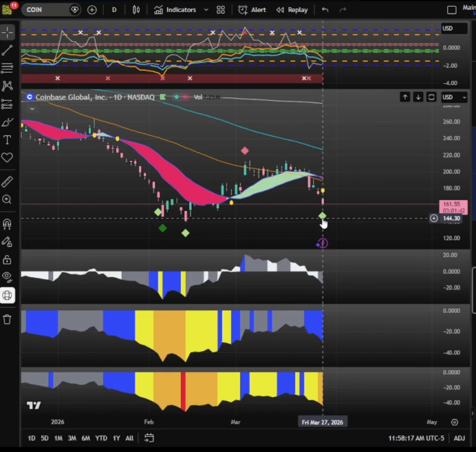Select the 6M time range
Screen dimensions: 476x452
click(86, 438)
